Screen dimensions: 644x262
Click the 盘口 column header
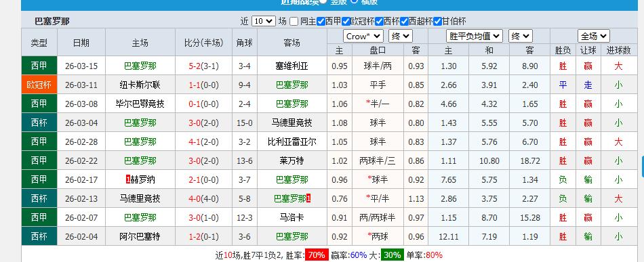point(378,50)
